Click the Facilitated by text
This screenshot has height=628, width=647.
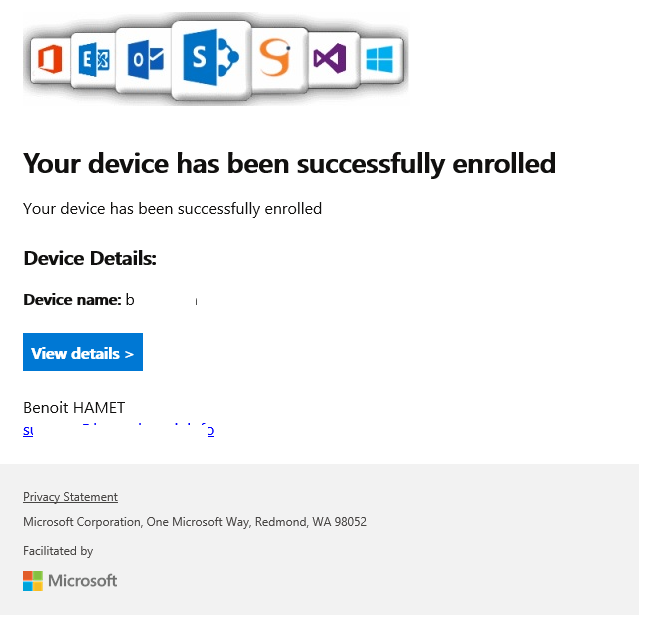tap(58, 551)
